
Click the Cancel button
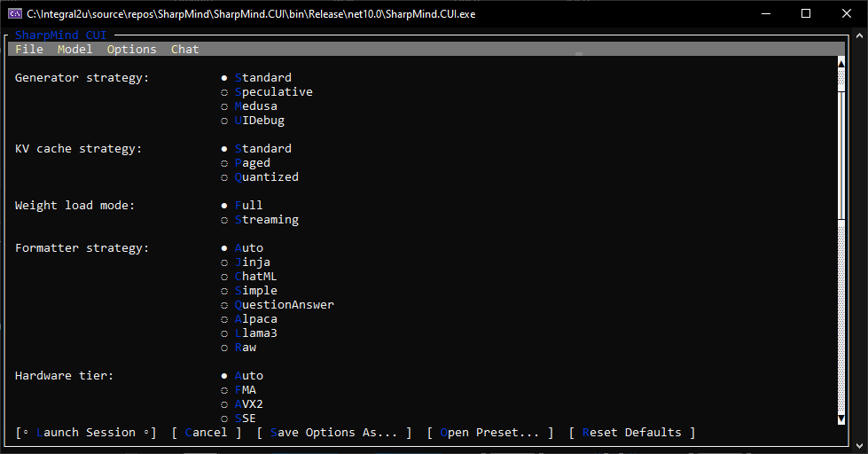coord(206,433)
